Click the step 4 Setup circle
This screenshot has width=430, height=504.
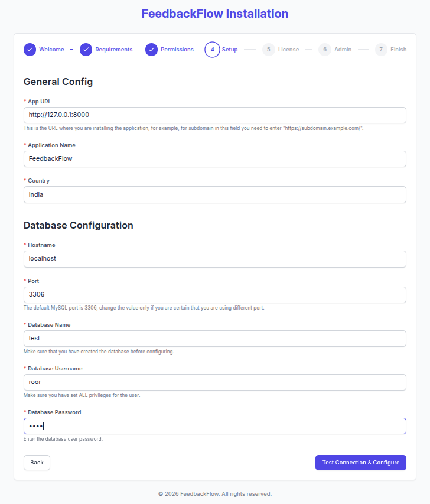point(212,50)
